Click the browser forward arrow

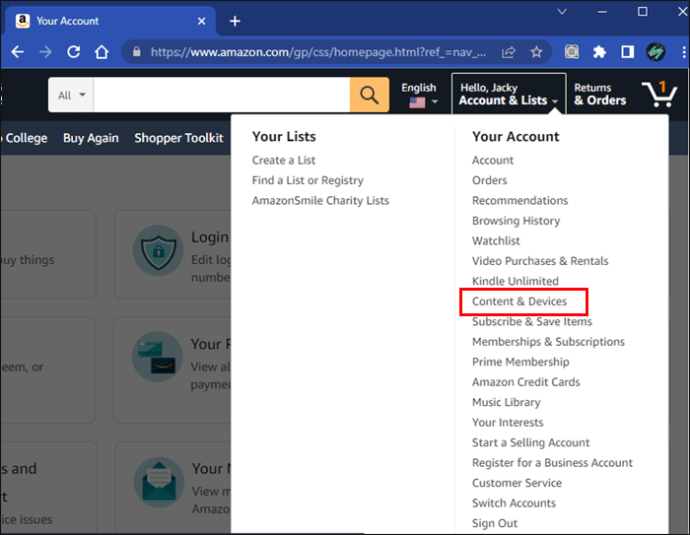[x=46, y=52]
